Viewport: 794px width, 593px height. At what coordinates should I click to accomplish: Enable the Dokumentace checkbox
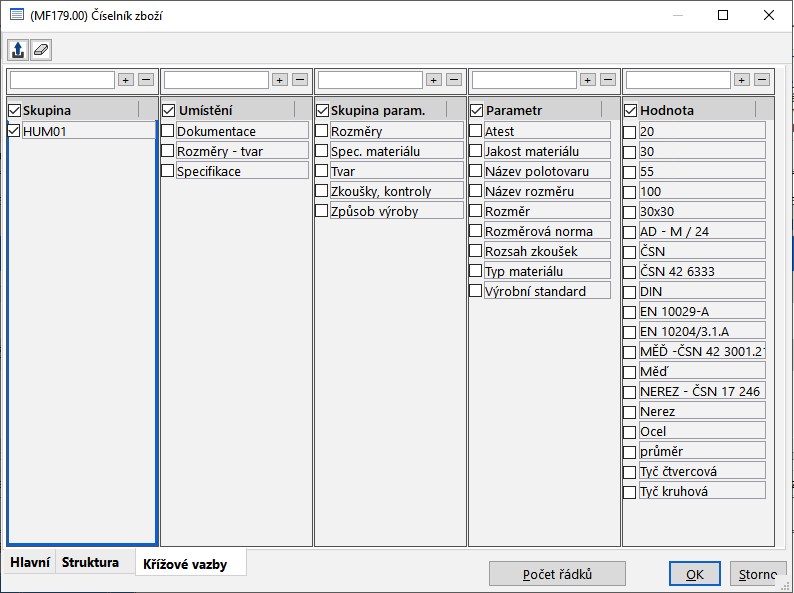point(168,131)
